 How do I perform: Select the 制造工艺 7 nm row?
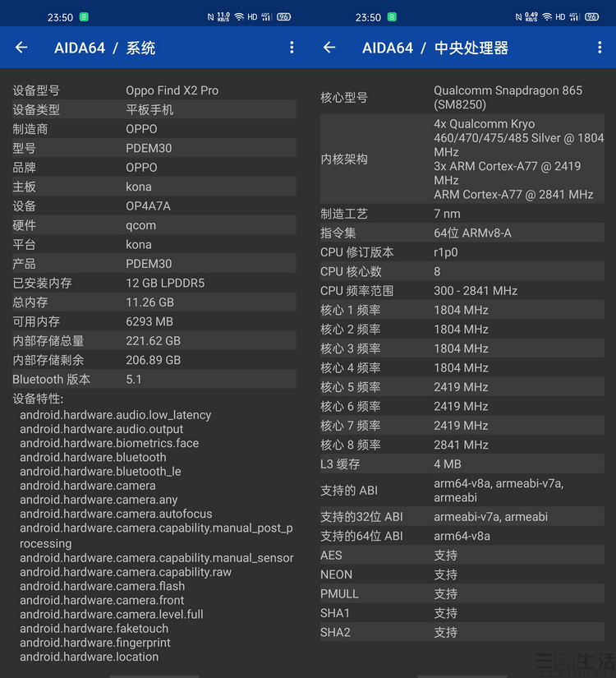pos(462,214)
